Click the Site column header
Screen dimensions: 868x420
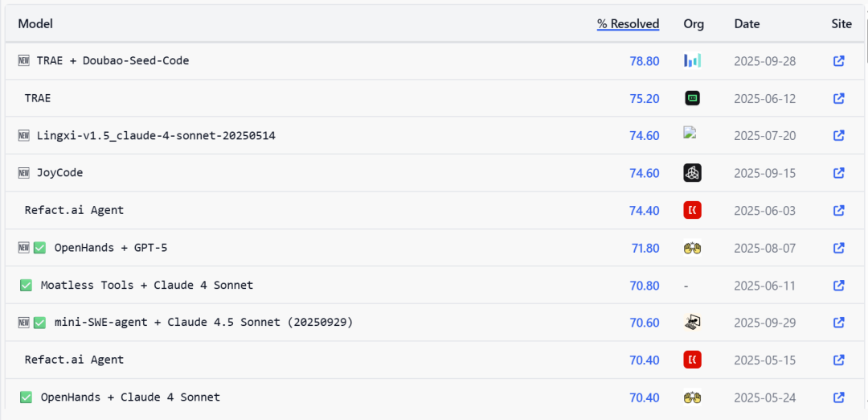841,24
